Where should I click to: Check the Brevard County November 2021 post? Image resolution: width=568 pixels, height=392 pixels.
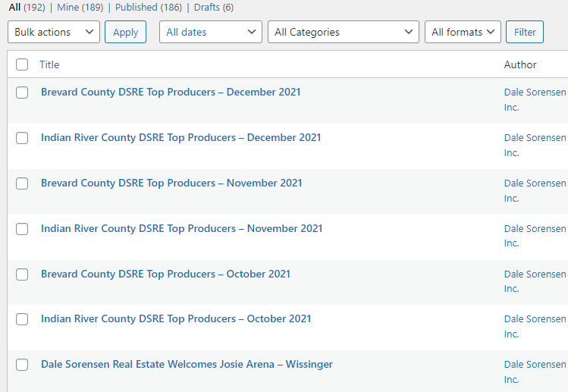tap(22, 183)
